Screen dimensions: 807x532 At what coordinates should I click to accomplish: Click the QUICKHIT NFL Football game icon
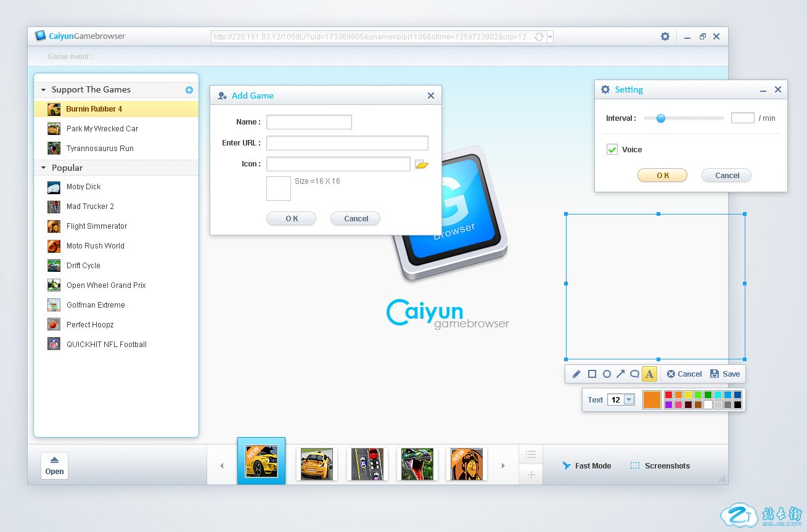tap(54, 345)
